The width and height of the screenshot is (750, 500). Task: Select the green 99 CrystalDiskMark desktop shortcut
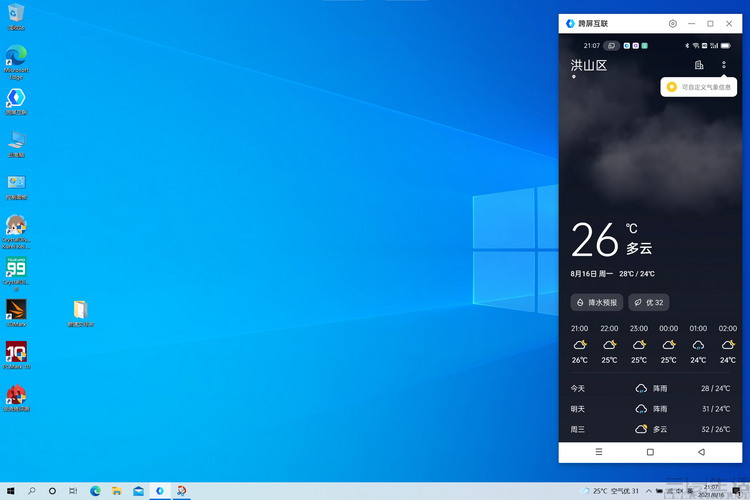[x=16, y=274]
